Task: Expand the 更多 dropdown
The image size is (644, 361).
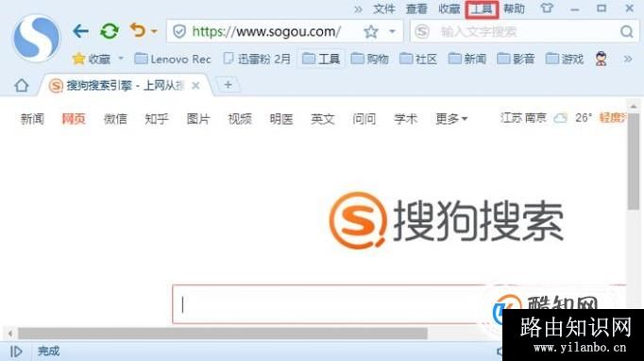Action: 451,119
